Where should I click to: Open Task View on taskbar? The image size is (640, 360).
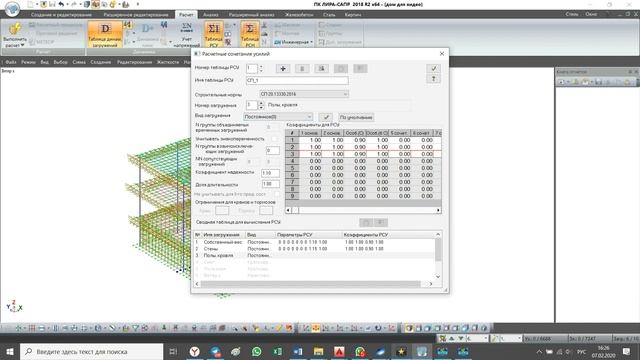(x=173, y=351)
